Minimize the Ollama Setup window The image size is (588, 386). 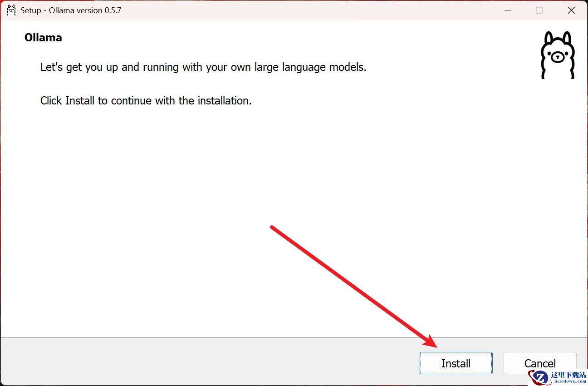[508, 10]
